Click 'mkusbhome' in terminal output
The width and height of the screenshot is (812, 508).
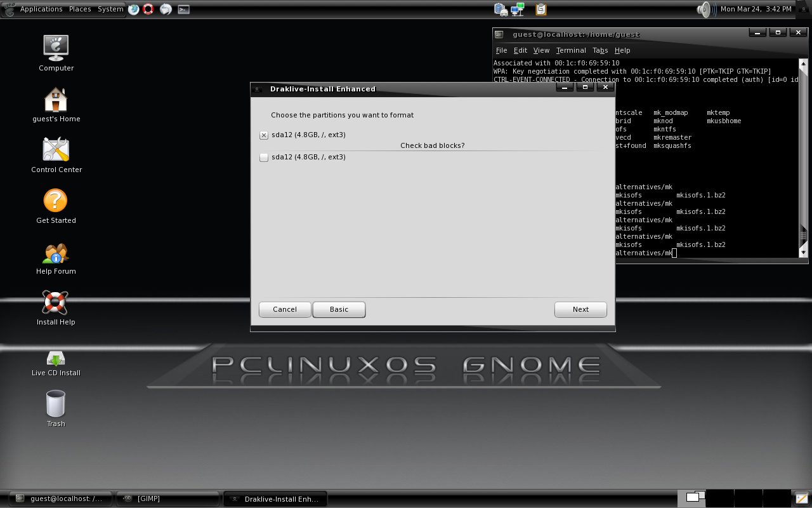[724, 121]
